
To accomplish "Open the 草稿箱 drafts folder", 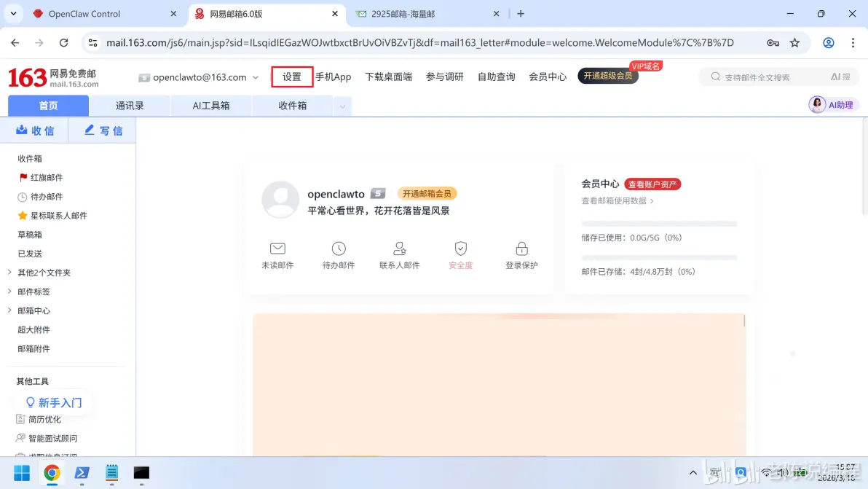I will click(x=30, y=234).
